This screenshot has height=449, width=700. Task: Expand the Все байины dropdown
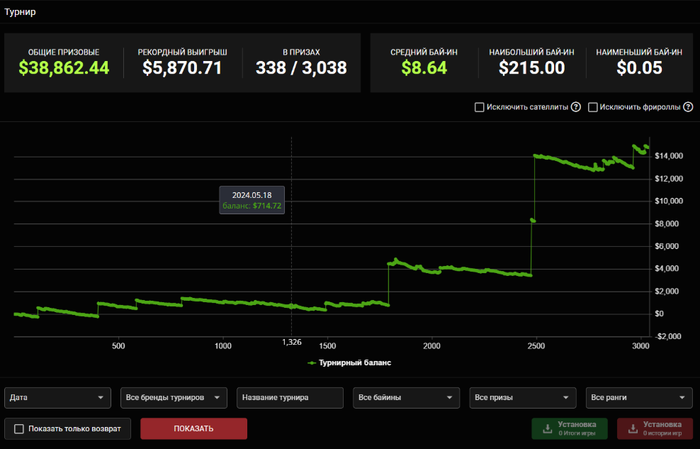point(406,398)
